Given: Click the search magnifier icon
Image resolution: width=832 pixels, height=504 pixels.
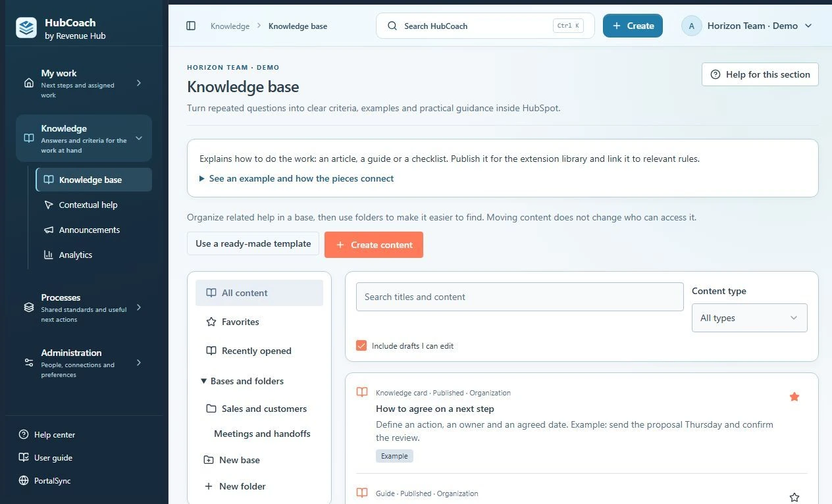Looking at the screenshot, I should [x=392, y=26].
